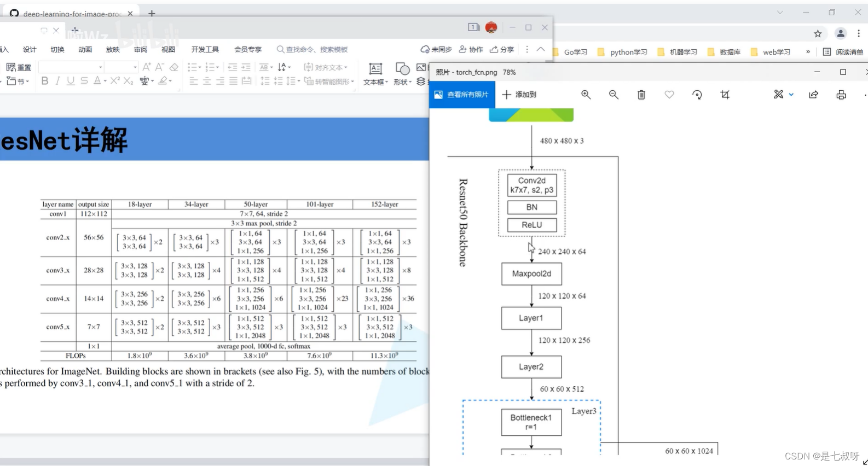Zoom out using the magnifier-minus icon
This screenshot has height=466, width=868.
[614, 95]
